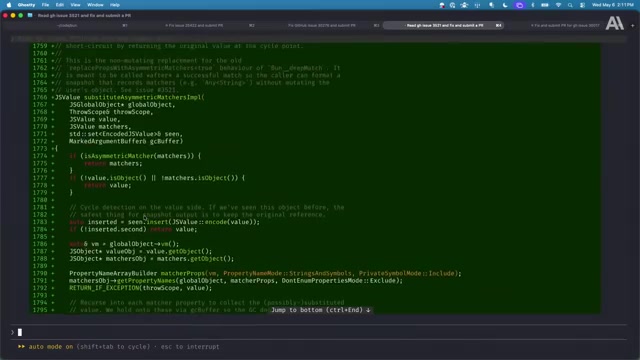Focus the terminal prompt input line
The image size is (640, 360).
click(318, 332)
